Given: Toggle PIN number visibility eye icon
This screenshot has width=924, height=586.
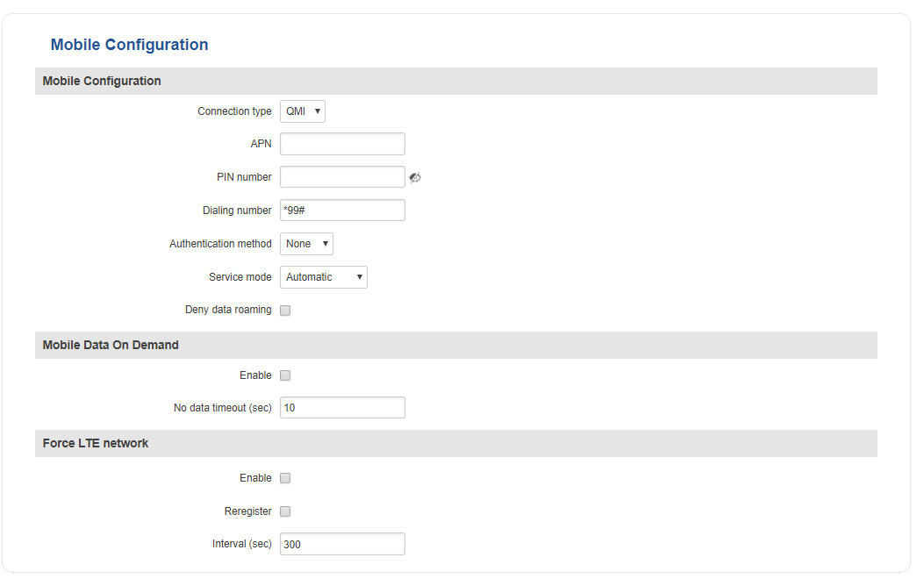Looking at the screenshot, I should coord(415,177).
